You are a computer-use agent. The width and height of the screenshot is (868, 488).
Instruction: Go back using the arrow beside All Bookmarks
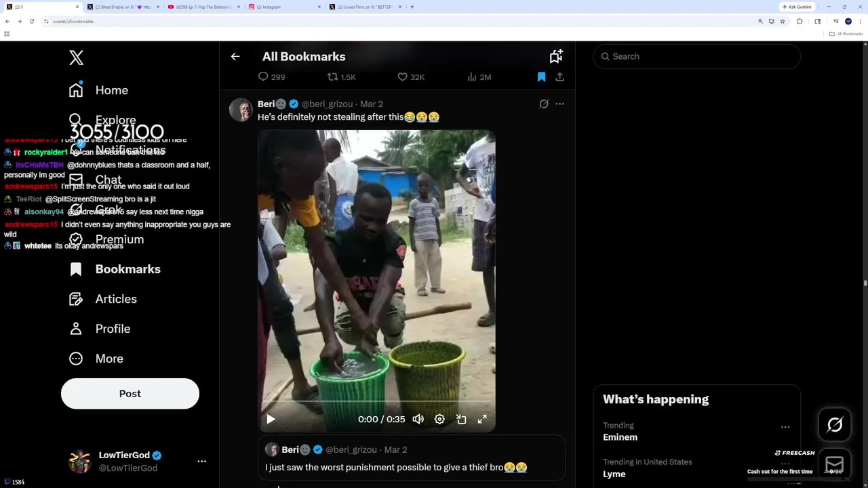pos(235,57)
